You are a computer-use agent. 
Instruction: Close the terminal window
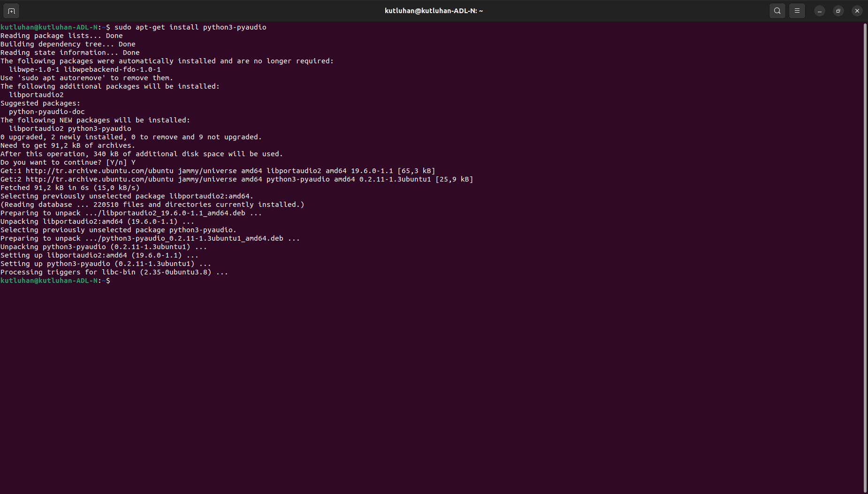857,11
